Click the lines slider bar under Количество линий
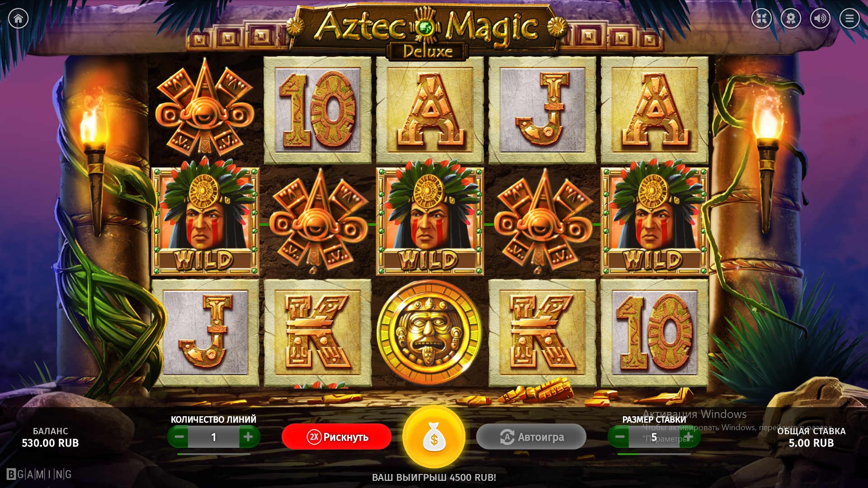Image resolution: width=868 pixels, height=488 pixels. click(214, 454)
